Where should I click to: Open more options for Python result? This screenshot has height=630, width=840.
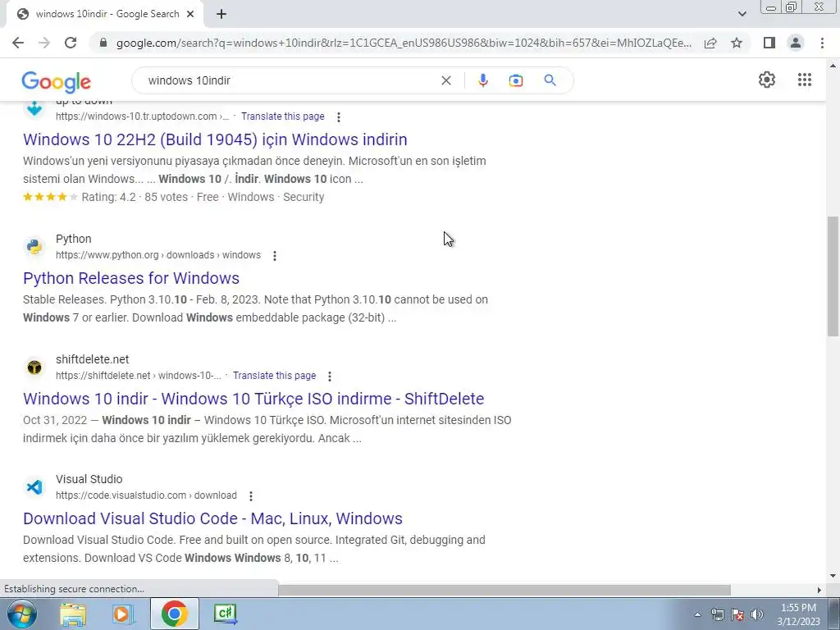(274, 256)
